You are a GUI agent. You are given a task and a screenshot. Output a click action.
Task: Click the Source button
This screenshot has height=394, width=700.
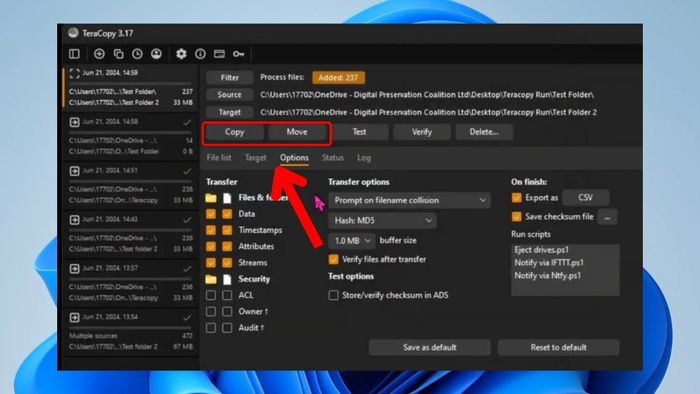(x=229, y=95)
